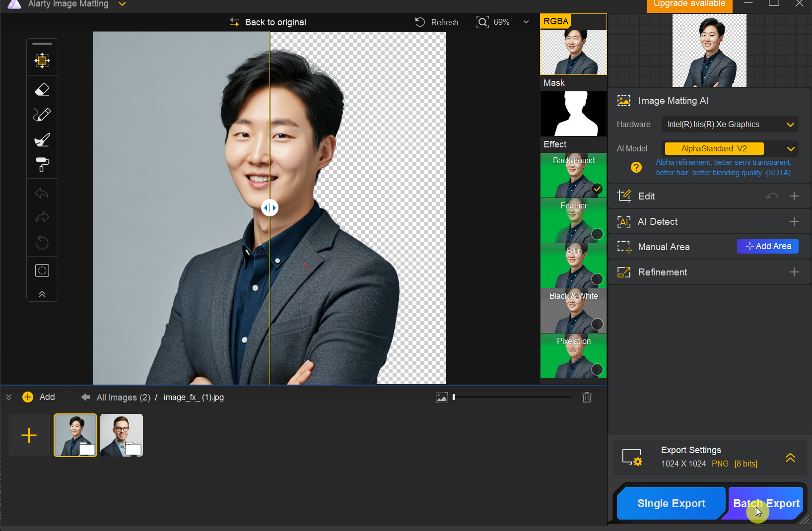812x531 pixels.
Task: Click the image_fx_ (1).jpg filename
Action: click(x=194, y=398)
